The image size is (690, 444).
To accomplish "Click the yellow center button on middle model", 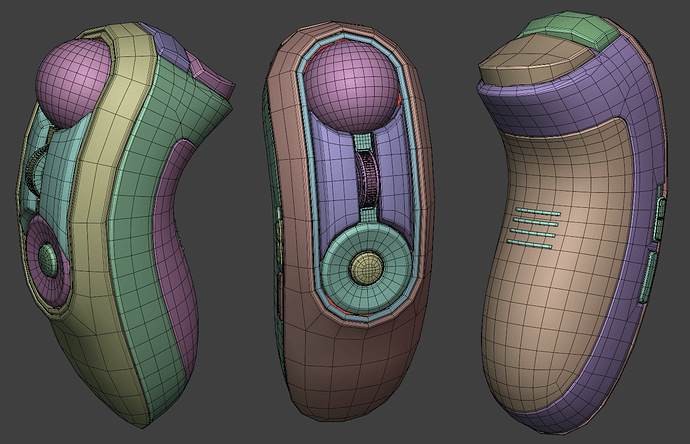I will pyautogui.click(x=367, y=268).
